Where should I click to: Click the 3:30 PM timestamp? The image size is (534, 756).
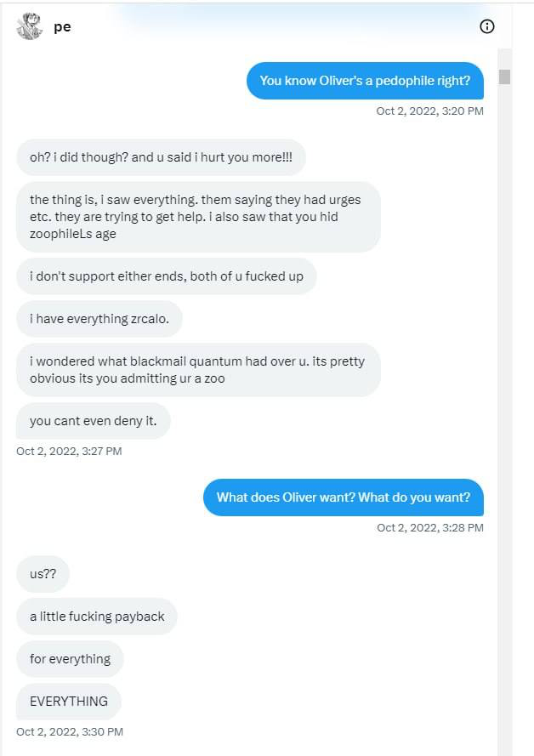(70, 732)
